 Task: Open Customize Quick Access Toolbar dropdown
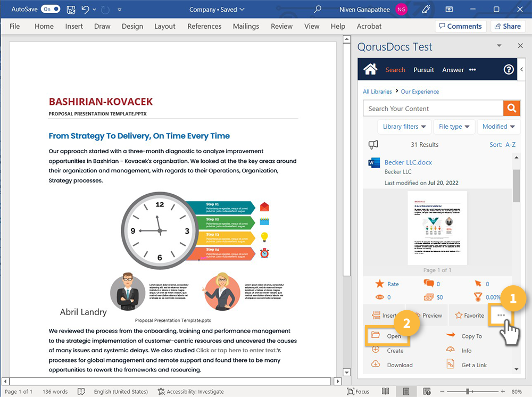[x=119, y=10]
